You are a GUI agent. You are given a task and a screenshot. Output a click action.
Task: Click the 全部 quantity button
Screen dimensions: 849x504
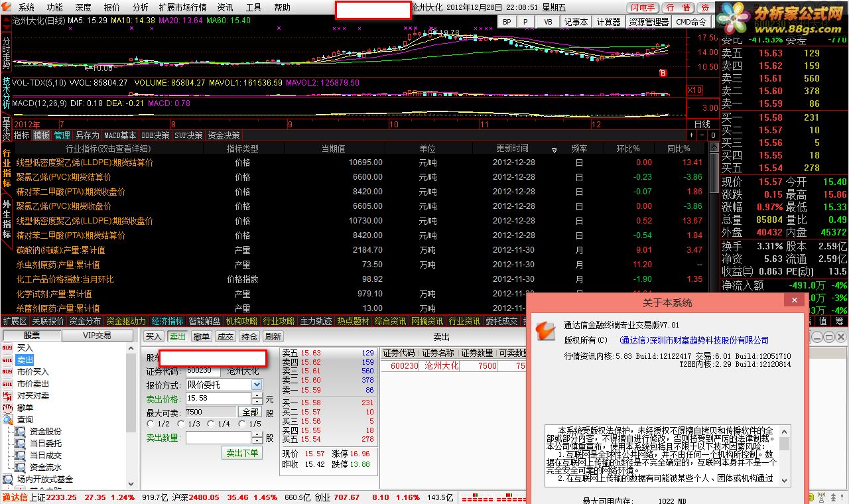250,412
